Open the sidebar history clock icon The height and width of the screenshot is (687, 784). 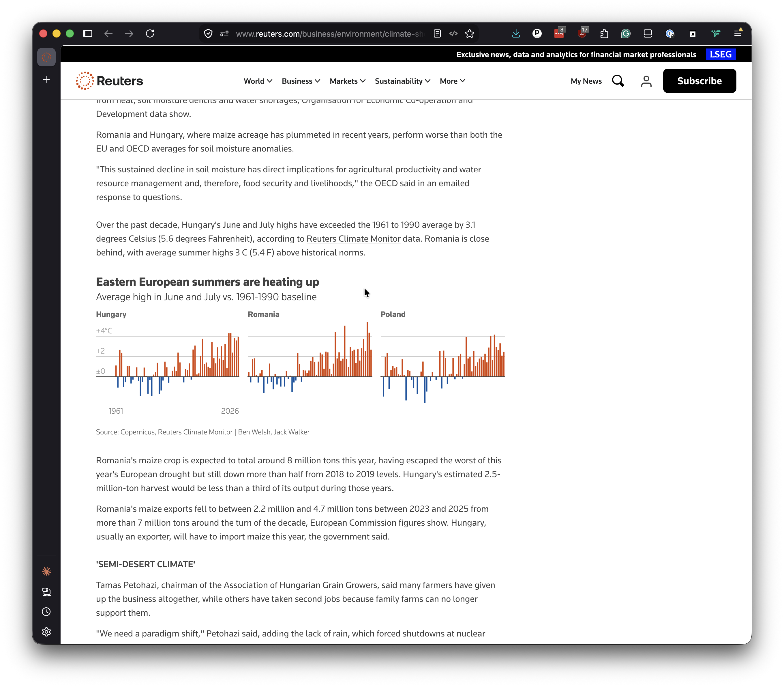click(x=46, y=611)
